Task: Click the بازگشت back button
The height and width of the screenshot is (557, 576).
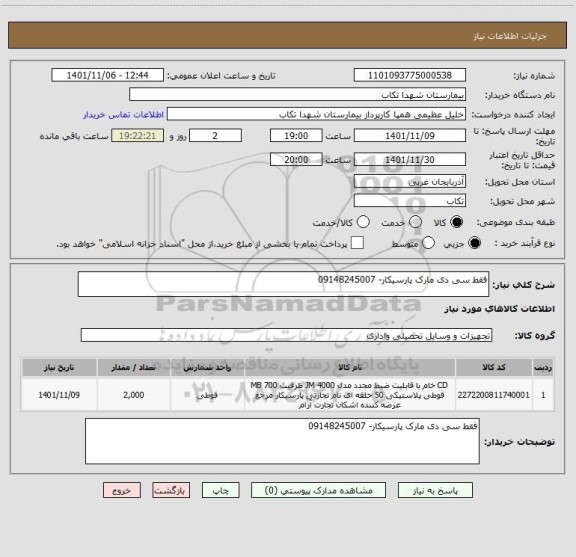Action: coord(171,490)
